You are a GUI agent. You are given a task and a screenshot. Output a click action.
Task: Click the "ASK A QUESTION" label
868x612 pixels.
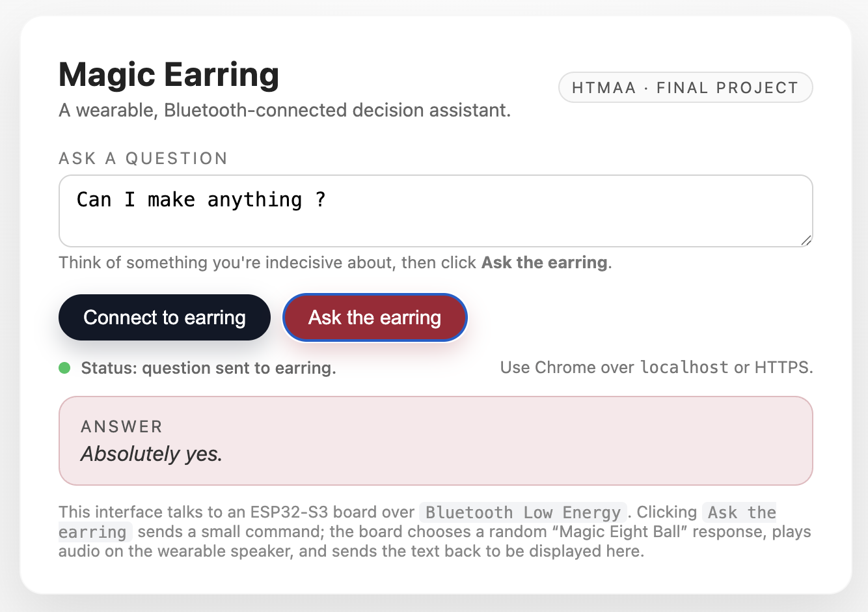click(x=143, y=159)
